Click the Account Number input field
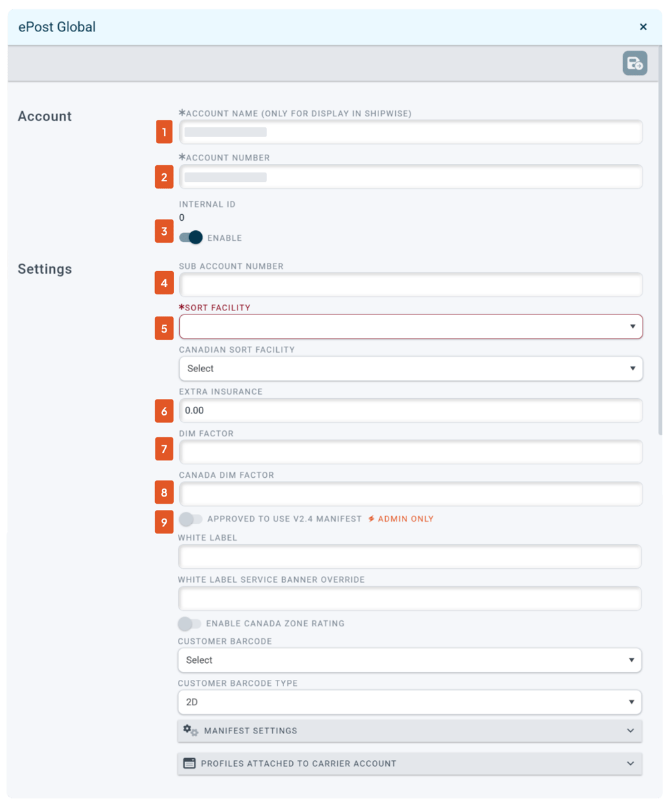672x809 pixels. (x=411, y=177)
